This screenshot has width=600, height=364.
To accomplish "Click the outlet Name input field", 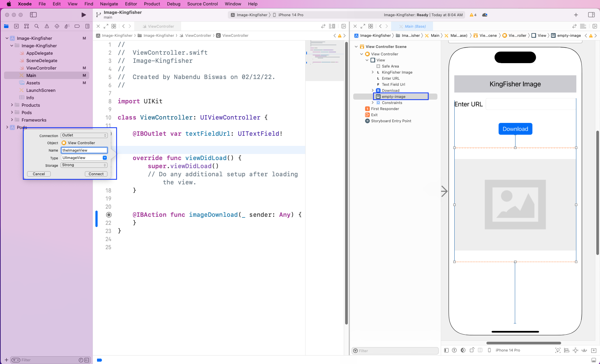I will [x=84, y=150].
